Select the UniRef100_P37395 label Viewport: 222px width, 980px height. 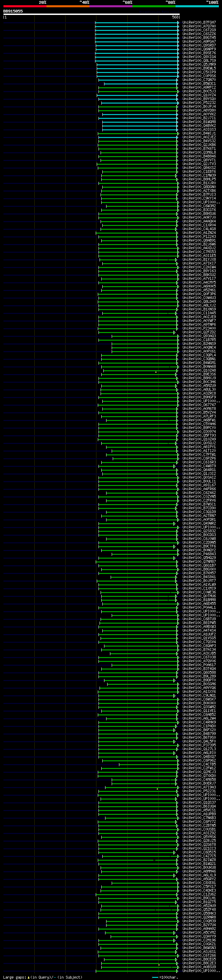[x=199, y=745]
